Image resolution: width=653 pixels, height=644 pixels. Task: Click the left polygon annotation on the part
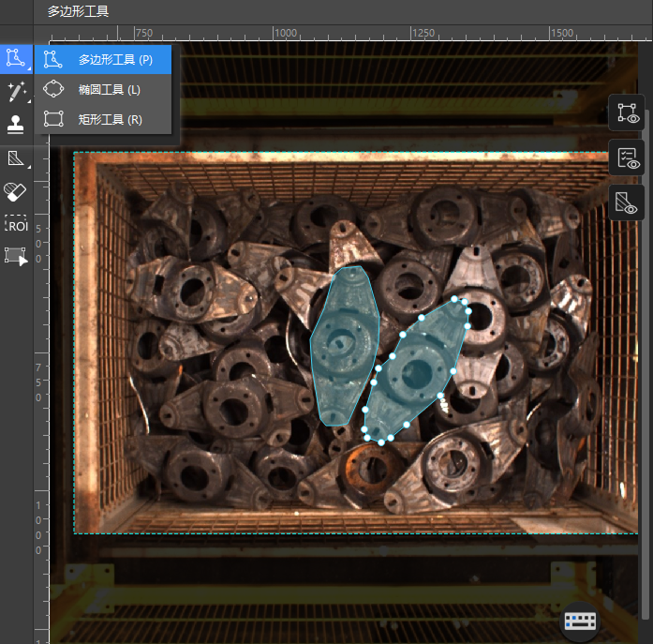click(x=342, y=347)
